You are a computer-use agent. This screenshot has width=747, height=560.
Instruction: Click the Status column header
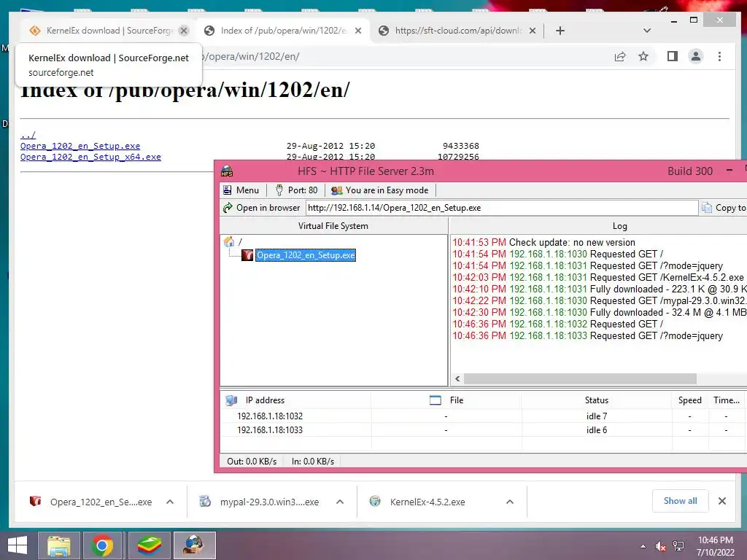(x=597, y=400)
